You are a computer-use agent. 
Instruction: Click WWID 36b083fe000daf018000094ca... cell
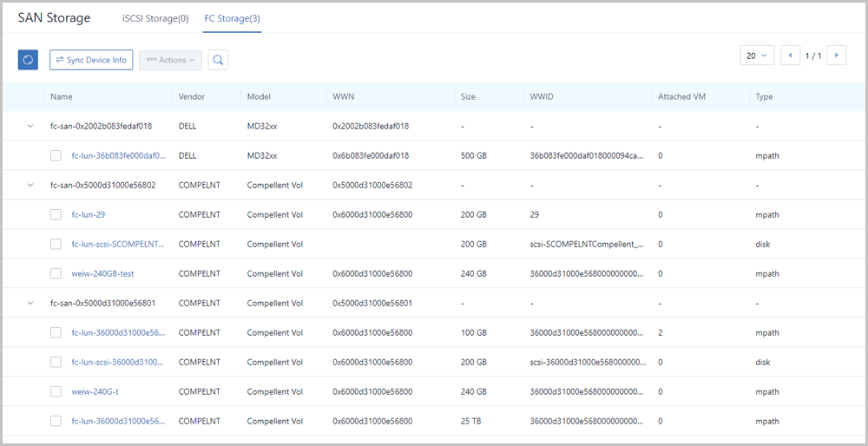[x=587, y=155]
